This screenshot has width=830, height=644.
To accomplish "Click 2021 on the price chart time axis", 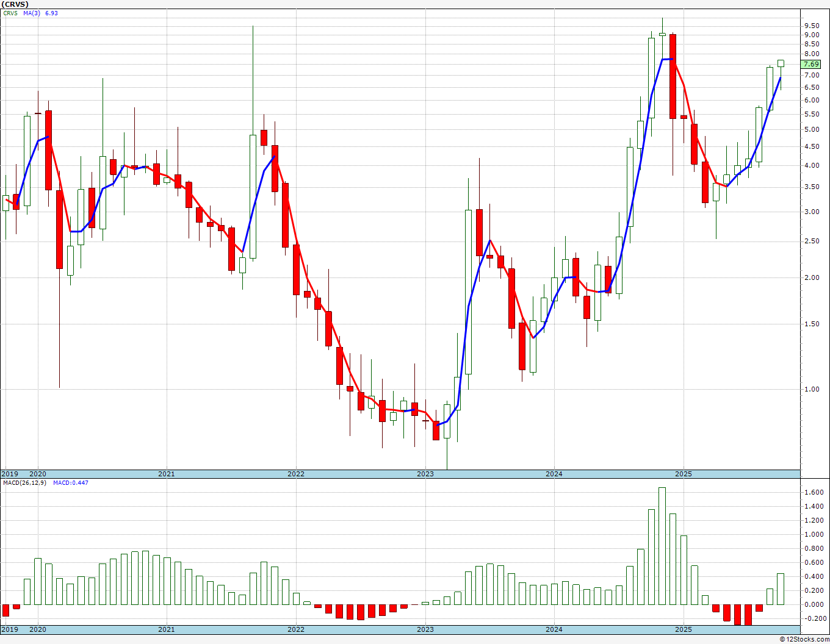I will coord(167,474).
